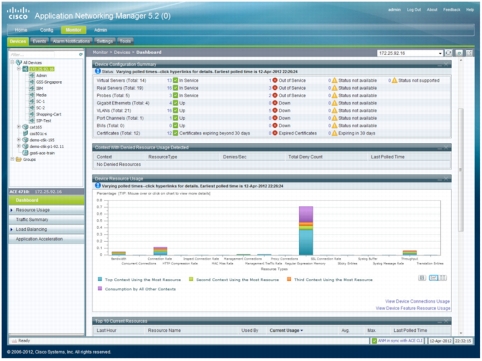
Task: Click the leftmost chart view button
Action: coord(422,278)
